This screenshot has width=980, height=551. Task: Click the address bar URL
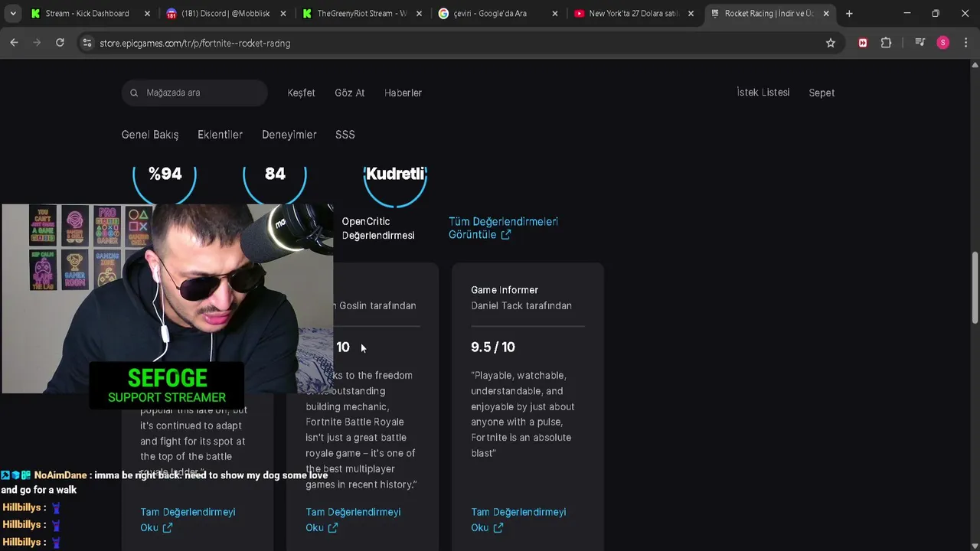coord(194,44)
